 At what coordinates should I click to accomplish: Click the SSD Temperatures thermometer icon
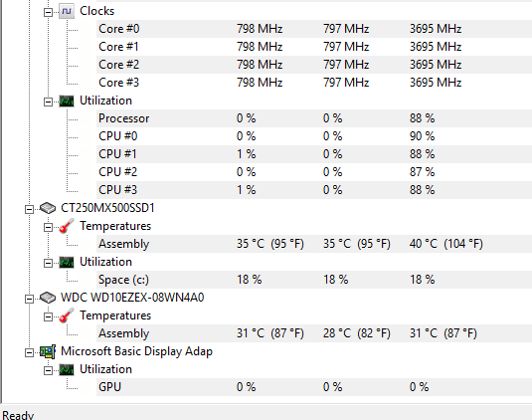67,226
